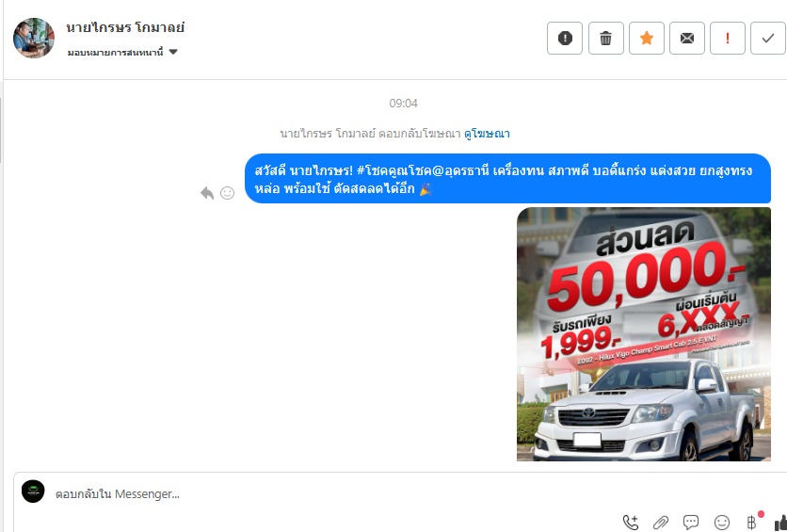Attach a file with paperclip icon
Viewport: 787px width, 532px height.
tap(661, 523)
